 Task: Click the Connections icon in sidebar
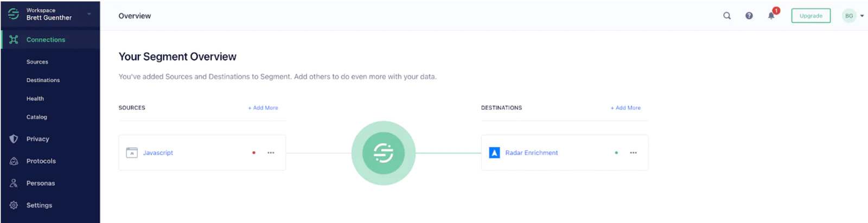[14, 40]
